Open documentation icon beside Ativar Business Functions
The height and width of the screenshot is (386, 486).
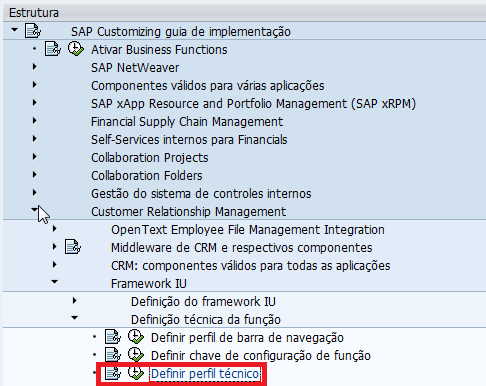point(53,49)
